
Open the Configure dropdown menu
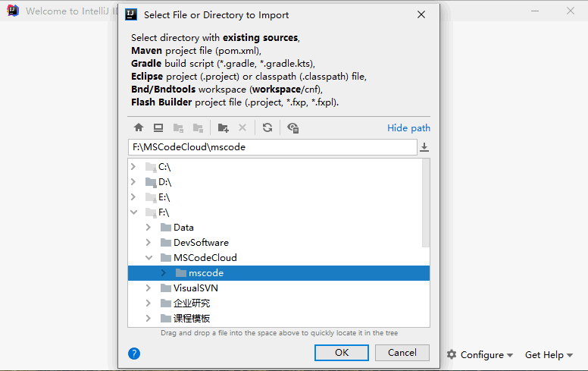click(480, 354)
